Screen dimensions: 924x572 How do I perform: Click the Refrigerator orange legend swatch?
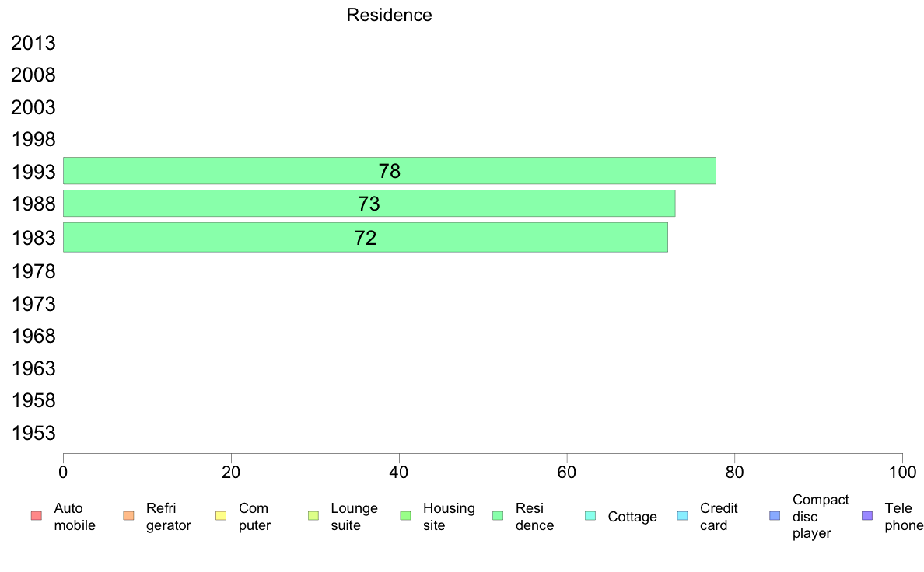(128, 516)
